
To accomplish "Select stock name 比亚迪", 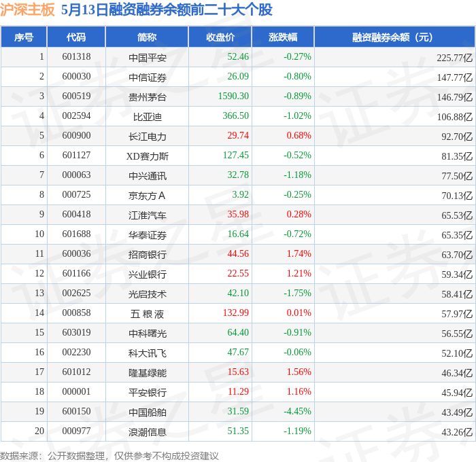I will (148, 117).
